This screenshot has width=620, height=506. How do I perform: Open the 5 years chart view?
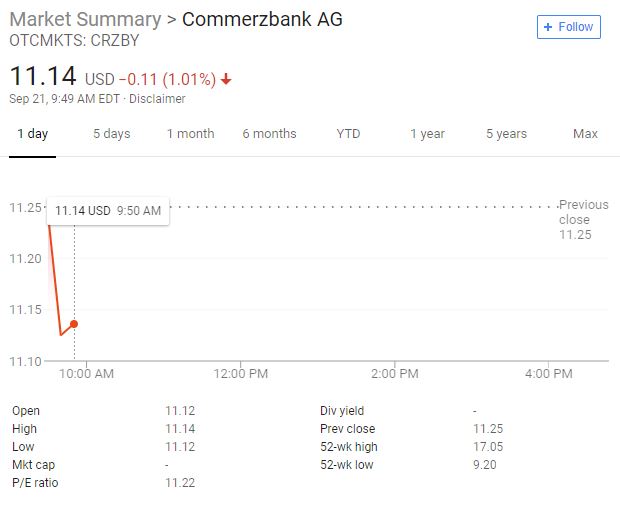click(506, 134)
